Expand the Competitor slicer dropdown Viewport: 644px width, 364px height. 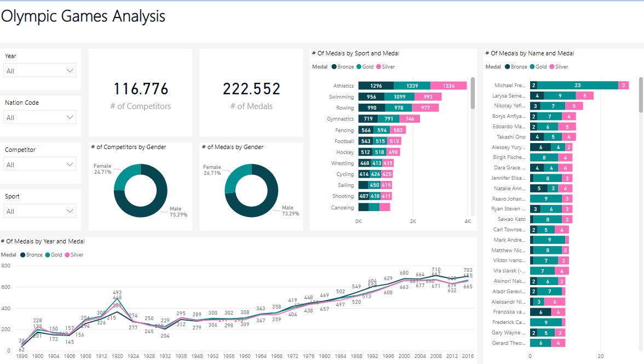[x=70, y=164]
